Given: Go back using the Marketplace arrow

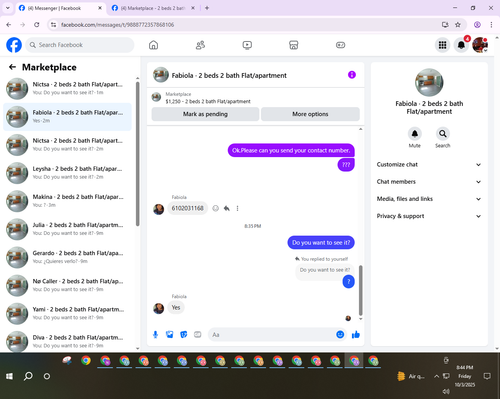Looking at the screenshot, I should (12, 67).
